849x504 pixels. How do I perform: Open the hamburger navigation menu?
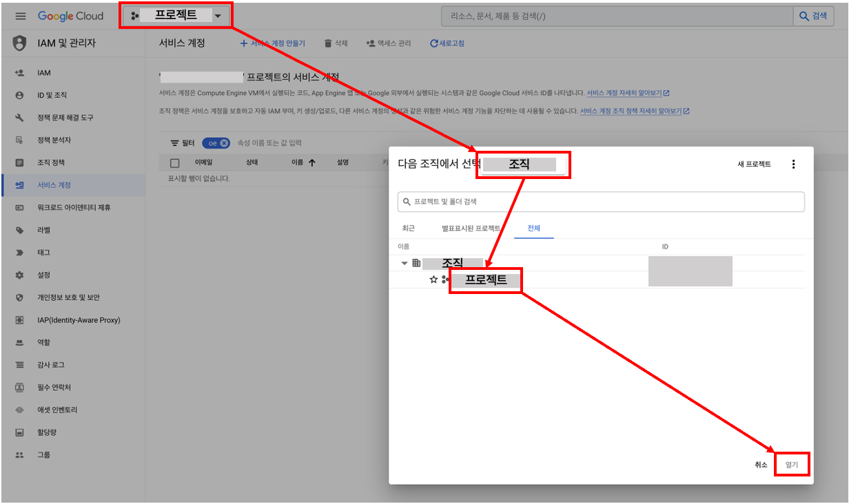[21, 16]
